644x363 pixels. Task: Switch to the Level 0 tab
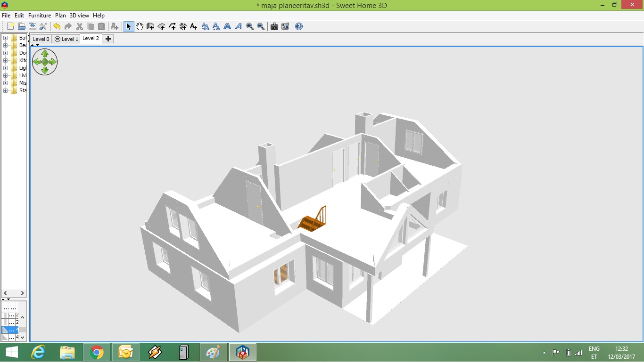[41, 39]
